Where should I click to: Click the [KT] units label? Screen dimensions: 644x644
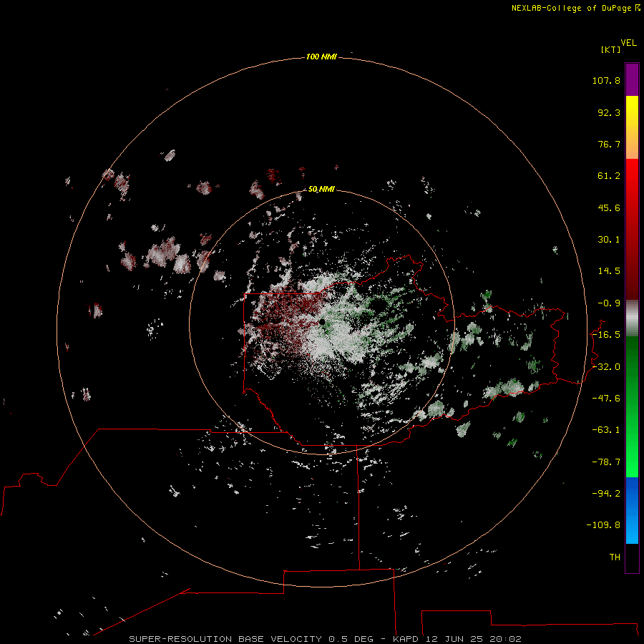(611, 49)
